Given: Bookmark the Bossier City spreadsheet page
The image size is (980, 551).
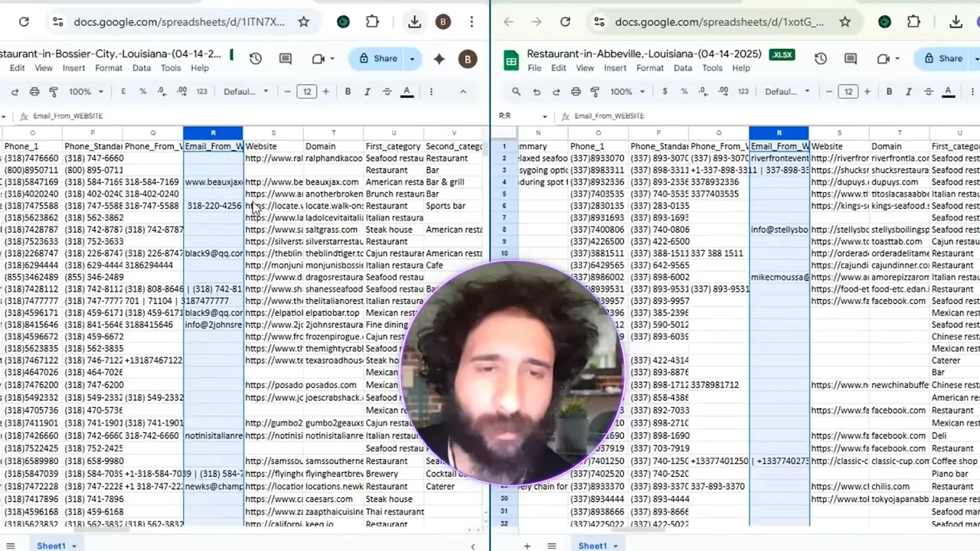Looking at the screenshot, I should [304, 22].
